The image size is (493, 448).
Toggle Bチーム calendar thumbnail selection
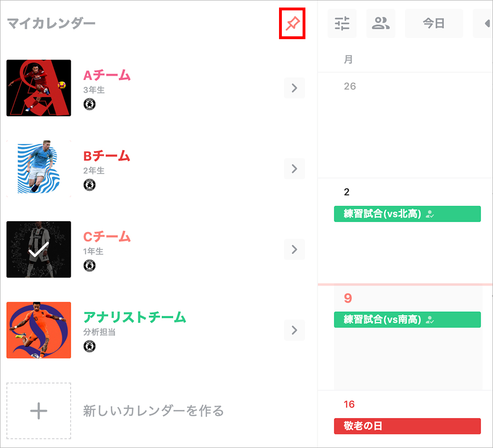click(x=39, y=169)
